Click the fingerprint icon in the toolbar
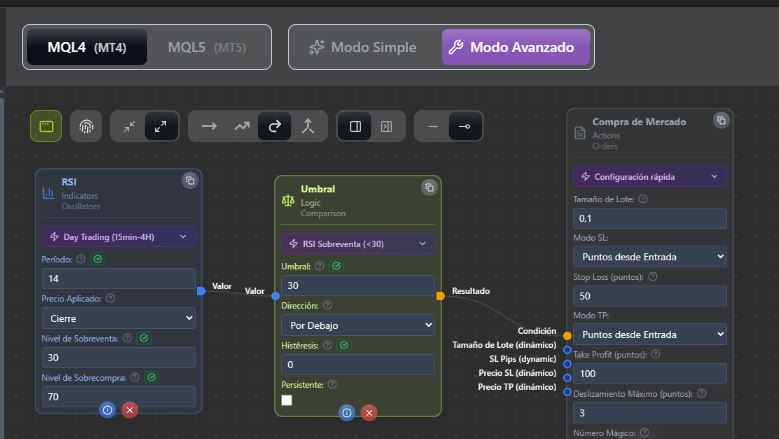The image size is (779, 439). [87, 126]
